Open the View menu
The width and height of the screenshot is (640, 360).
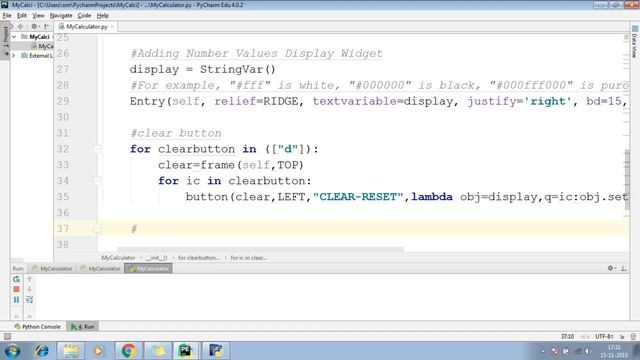[x=38, y=16]
